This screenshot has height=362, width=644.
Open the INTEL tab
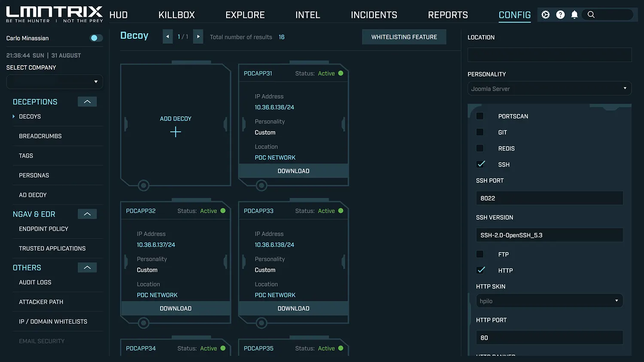pos(308,15)
